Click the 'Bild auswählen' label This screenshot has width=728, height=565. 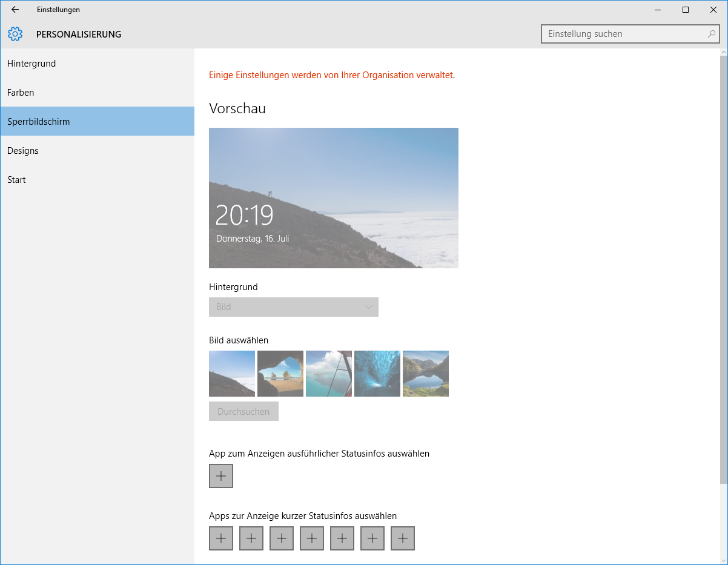click(x=239, y=340)
